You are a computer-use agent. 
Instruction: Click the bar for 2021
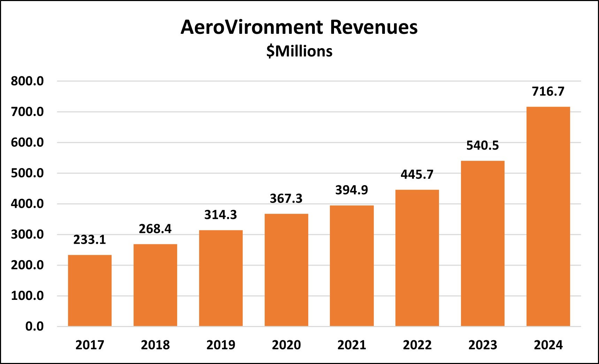click(352, 266)
